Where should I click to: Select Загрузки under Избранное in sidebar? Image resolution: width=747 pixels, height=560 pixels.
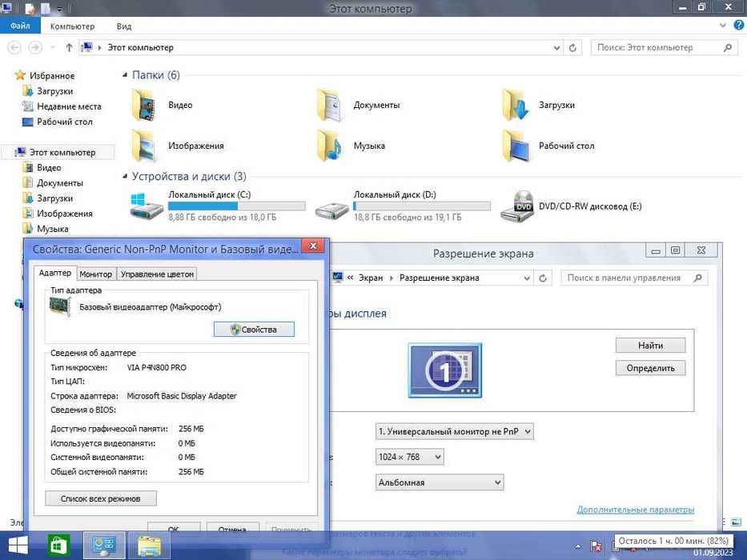click(54, 91)
